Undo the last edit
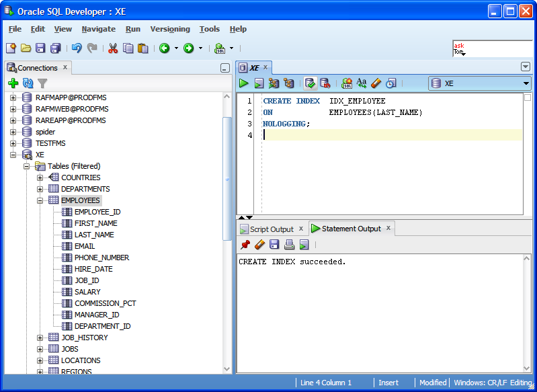Screen dimensions: 537x392 [x=77, y=48]
